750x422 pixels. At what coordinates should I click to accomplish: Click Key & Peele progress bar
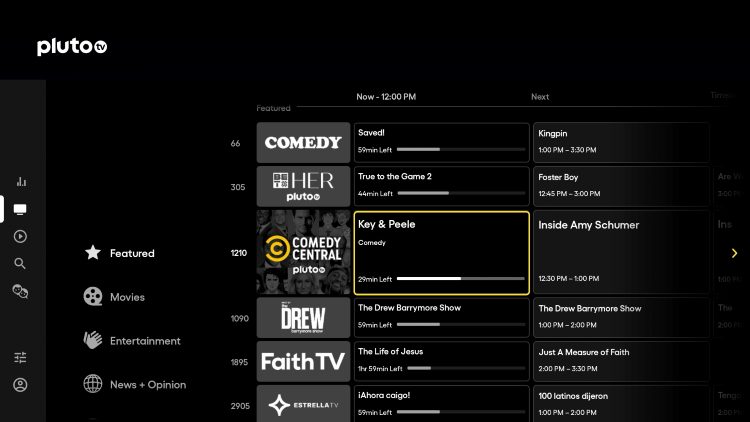(x=461, y=278)
